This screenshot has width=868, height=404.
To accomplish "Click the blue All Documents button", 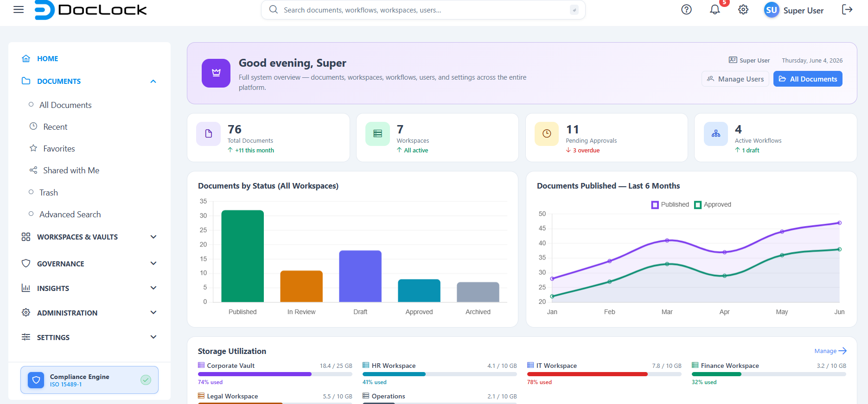I will point(808,79).
